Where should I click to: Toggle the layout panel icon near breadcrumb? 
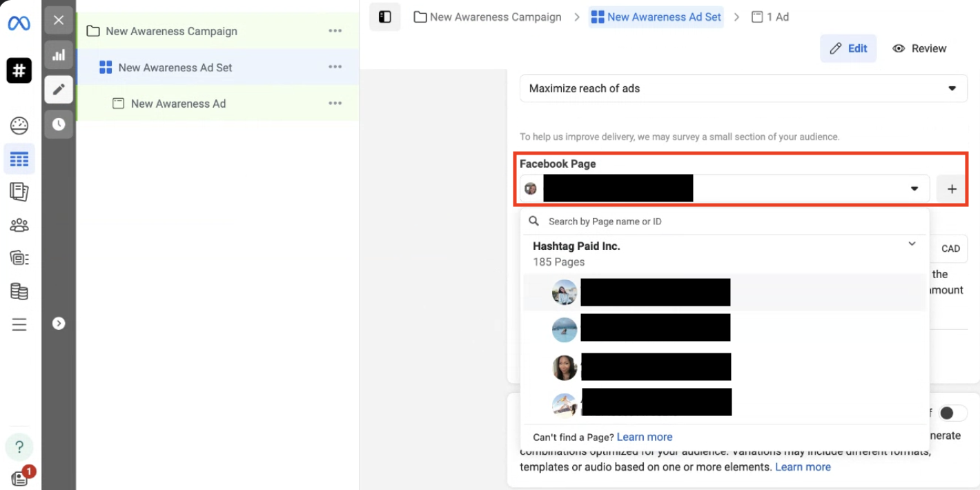[x=385, y=17]
